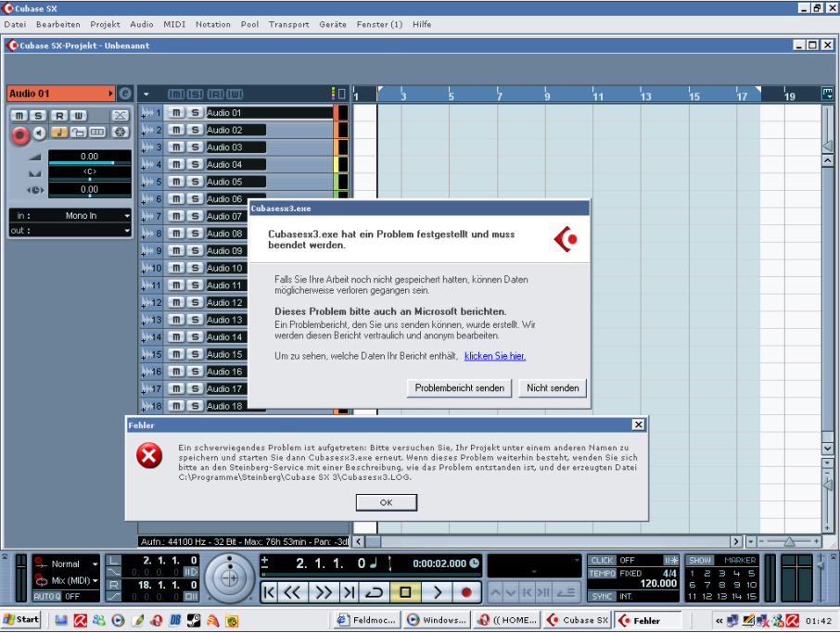The width and height of the screenshot is (840, 633).
Task: Open the Geräte menu
Action: 333,24
